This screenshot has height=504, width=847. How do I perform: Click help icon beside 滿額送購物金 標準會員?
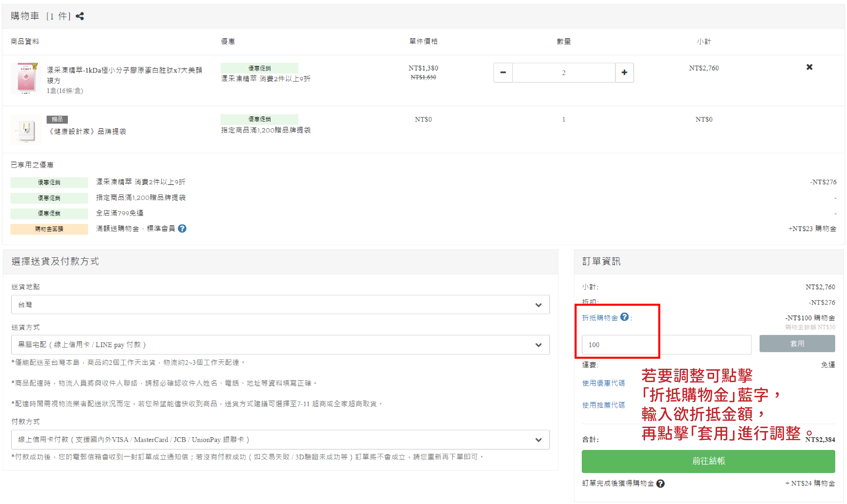coord(182,228)
